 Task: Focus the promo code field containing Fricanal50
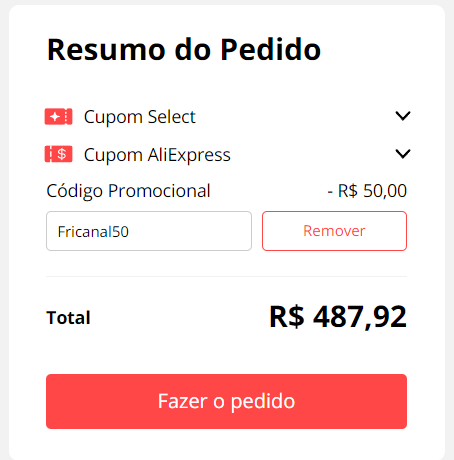(149, 231)
